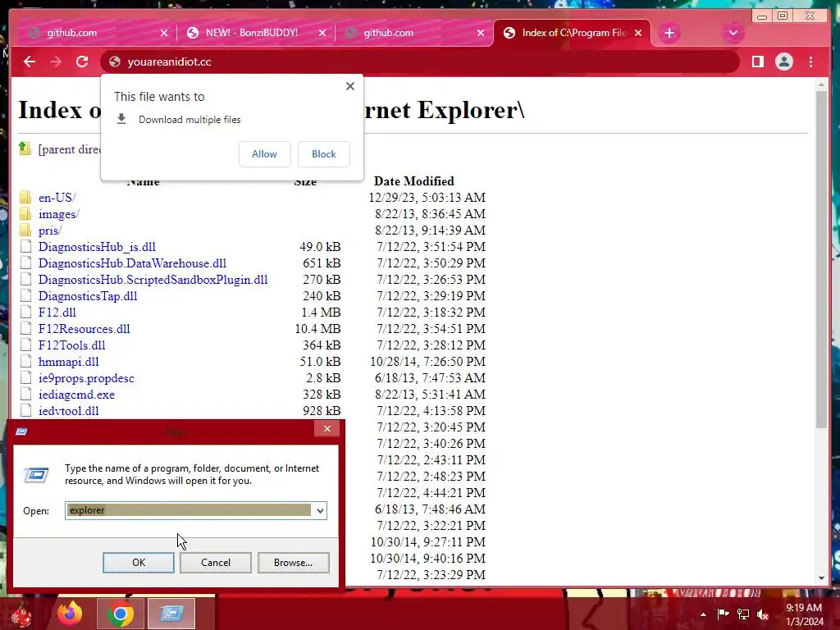Click the parent directory up-arrow icon
840x630 pixels.
coord(25,148)
